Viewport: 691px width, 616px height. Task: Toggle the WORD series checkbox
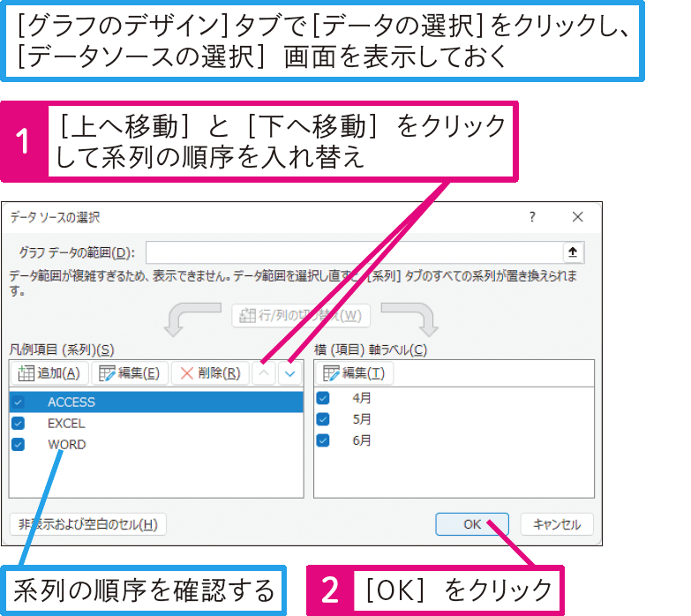pos(19,445)
